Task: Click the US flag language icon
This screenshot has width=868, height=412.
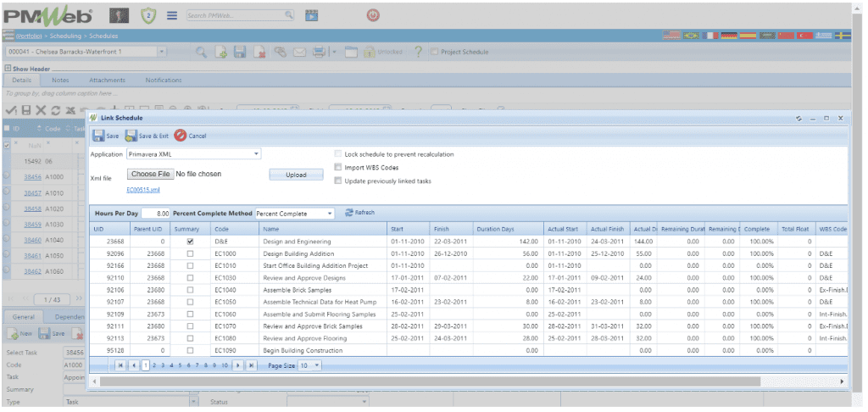Action: pos(671,36)
